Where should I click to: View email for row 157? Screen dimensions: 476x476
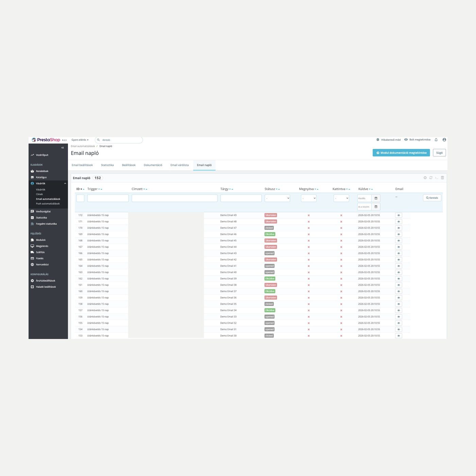coord(399,310)
